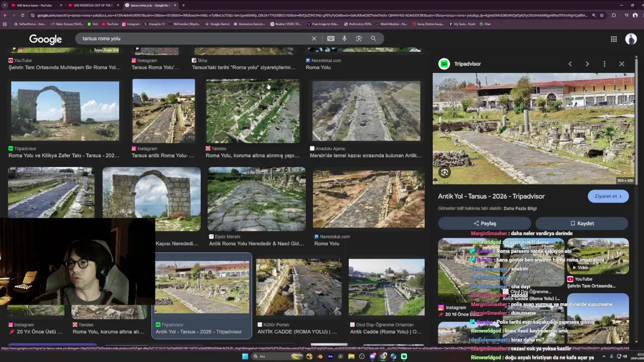Open Eşsiz Mersin Antik Roma Yolu image

pyautogui.click(x=257, y=199)
